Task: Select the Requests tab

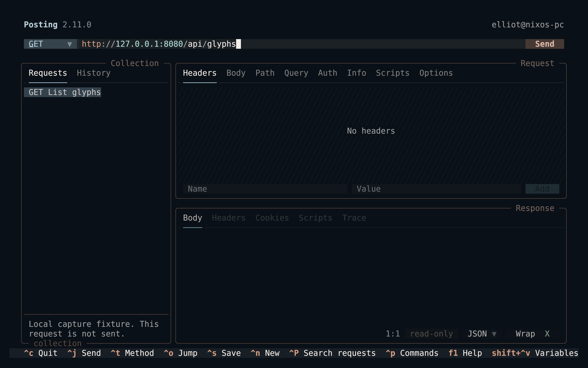Action: pyautogui.click(x=48, y=73)
